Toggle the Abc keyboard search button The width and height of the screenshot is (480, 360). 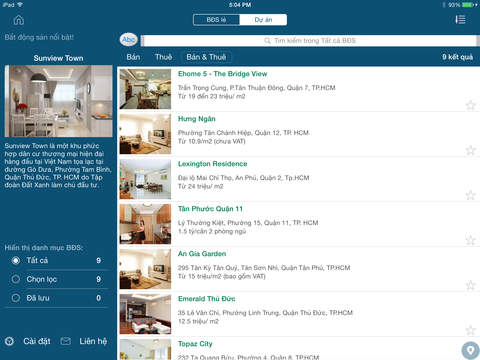tap(128, 40)
